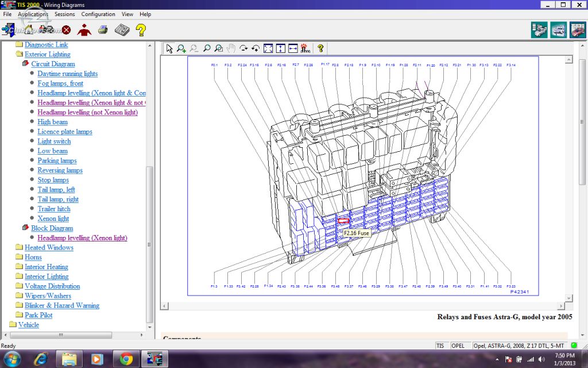588x368 pixels.
Task: Open the Xenon light diagram link
Action: coord(53,218)
